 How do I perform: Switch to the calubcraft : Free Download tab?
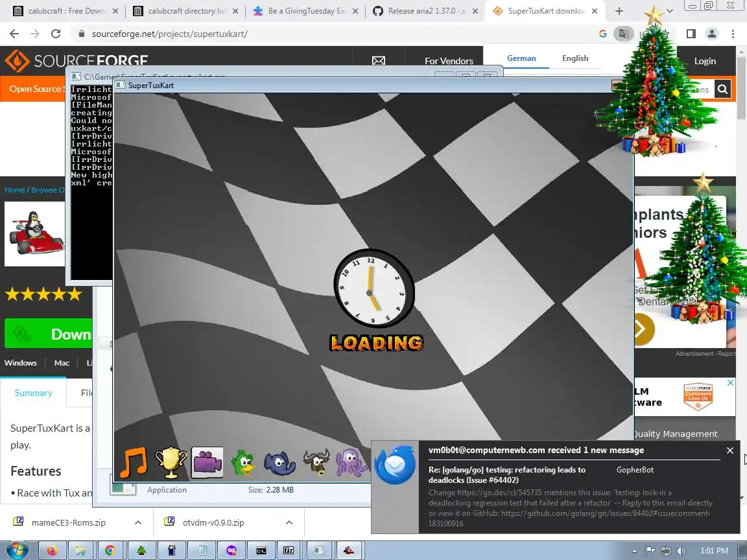[65, 11]
